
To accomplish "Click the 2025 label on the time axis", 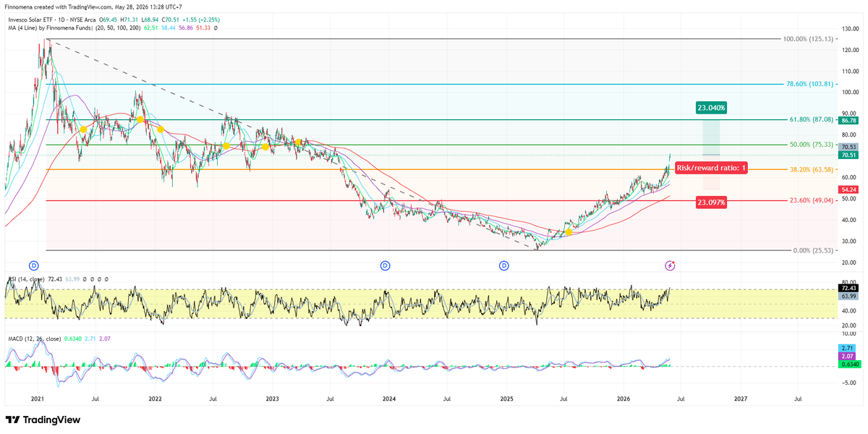I will [x=506, y=398].
